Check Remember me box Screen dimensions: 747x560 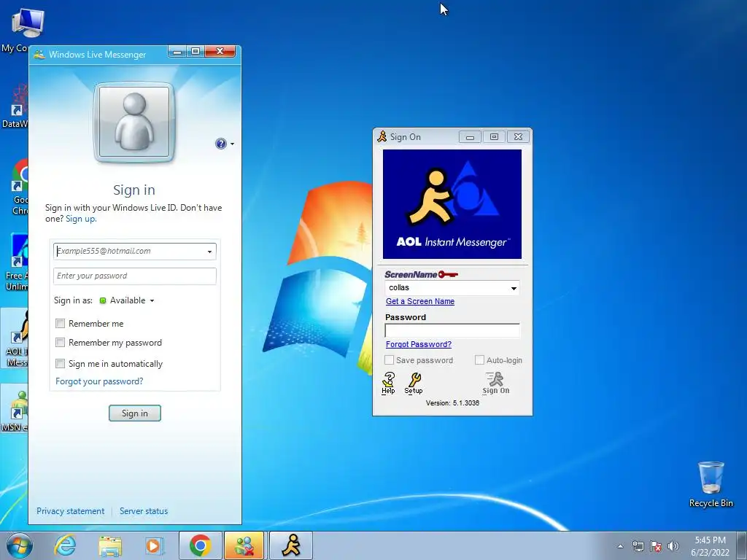click(x=60, y=323)
